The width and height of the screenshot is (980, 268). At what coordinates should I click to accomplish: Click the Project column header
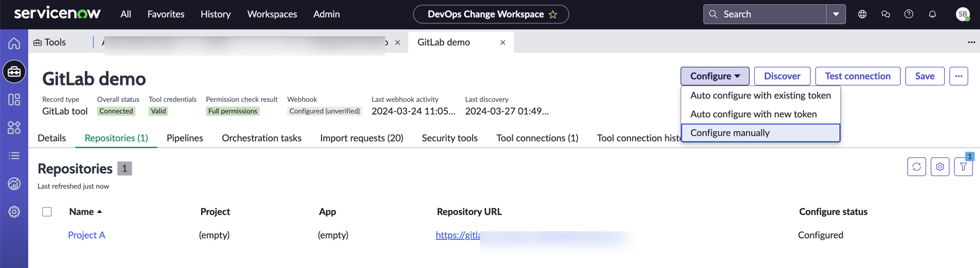tap(215, 211)
